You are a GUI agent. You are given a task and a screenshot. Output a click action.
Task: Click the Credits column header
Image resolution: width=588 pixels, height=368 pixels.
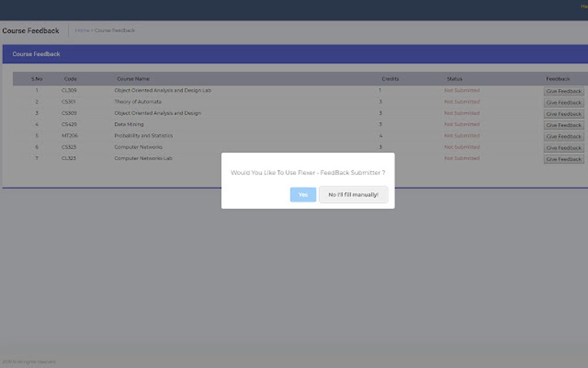tap(390, 79)
